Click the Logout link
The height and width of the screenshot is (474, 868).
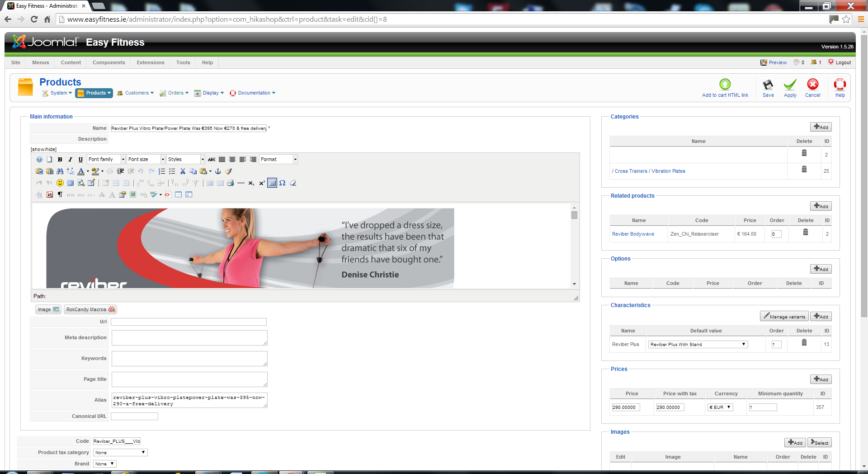[840, 62]
